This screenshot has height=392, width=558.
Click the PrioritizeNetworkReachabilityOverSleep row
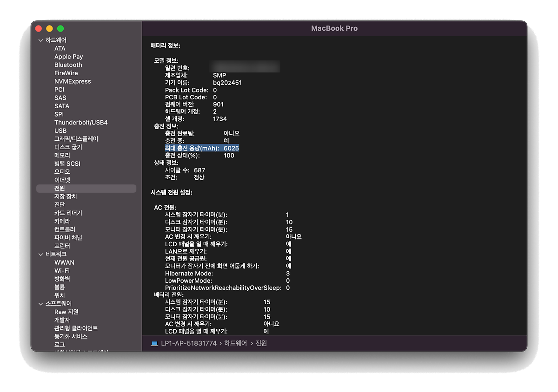227,288
